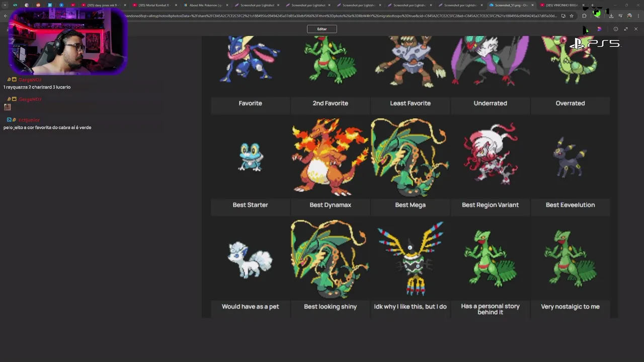The width and height of the screenshot is (644, 362).
Task: Click the Charizard image above Best Dynamax
Action: (x=330, y=157)
